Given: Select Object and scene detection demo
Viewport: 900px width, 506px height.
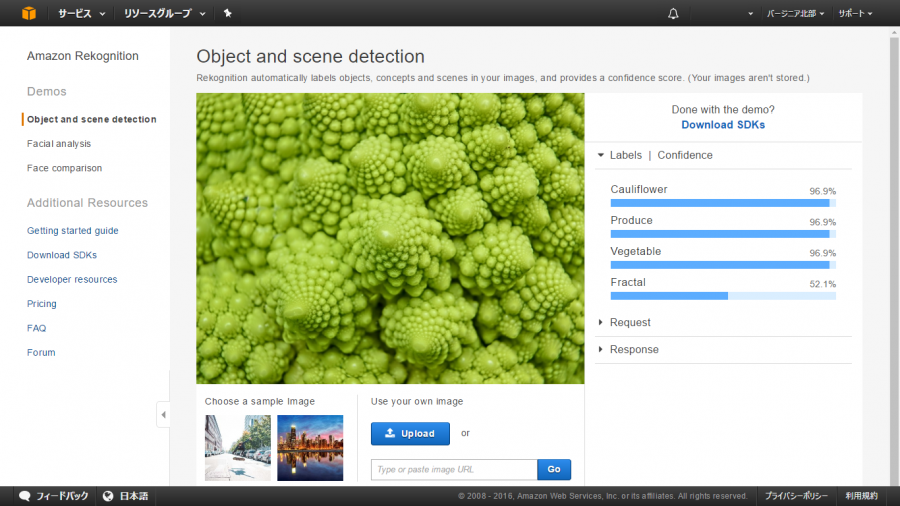Looking at the screenshot, I should coord(92,119).
